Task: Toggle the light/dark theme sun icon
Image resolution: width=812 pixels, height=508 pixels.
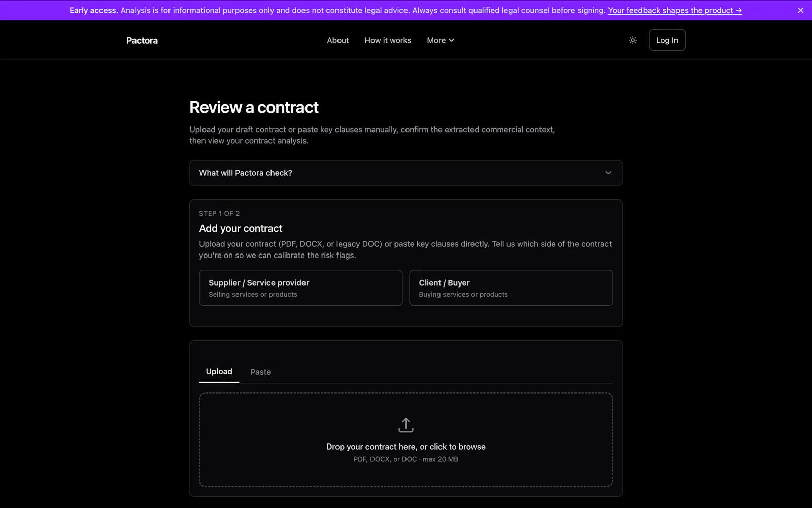Action: [633, 40]
